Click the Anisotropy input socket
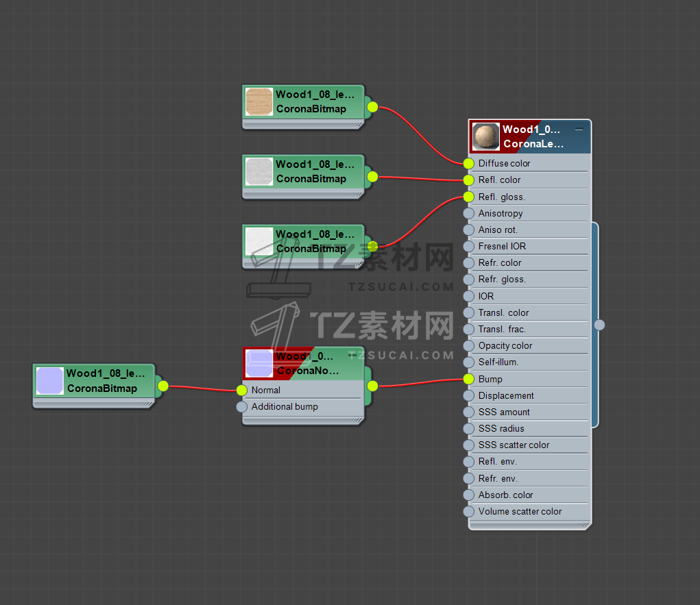Image resolution: width=700 pixels, height=605 pixels. pyautogui.click(x=468, y=213)
